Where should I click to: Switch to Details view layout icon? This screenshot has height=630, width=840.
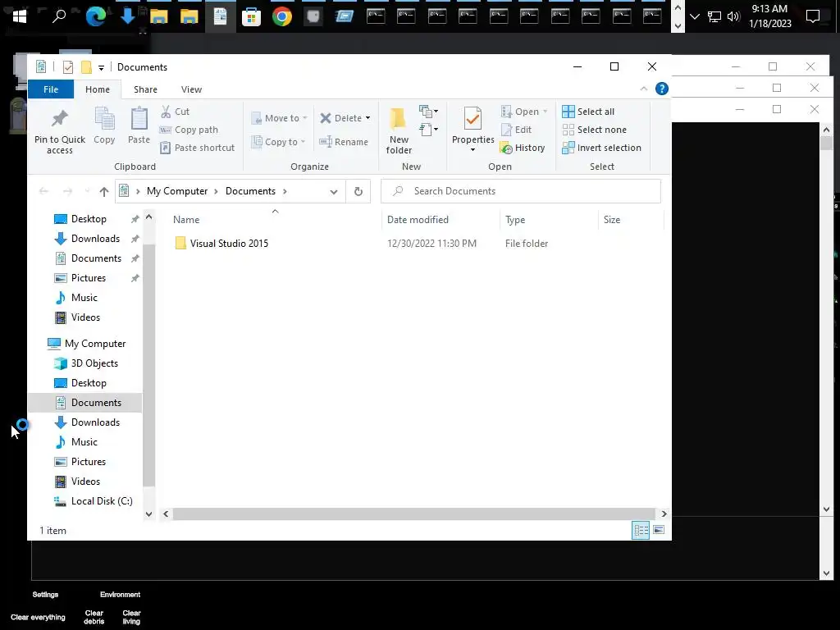641,531
